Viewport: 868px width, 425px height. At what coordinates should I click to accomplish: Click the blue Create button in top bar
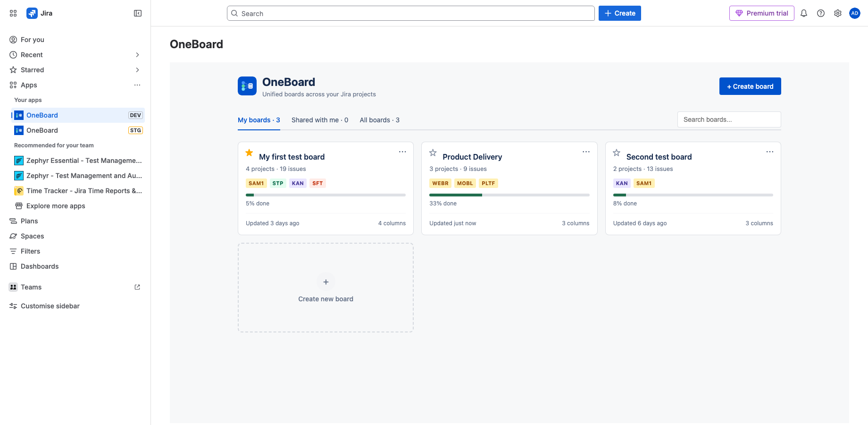coord(620,13)
